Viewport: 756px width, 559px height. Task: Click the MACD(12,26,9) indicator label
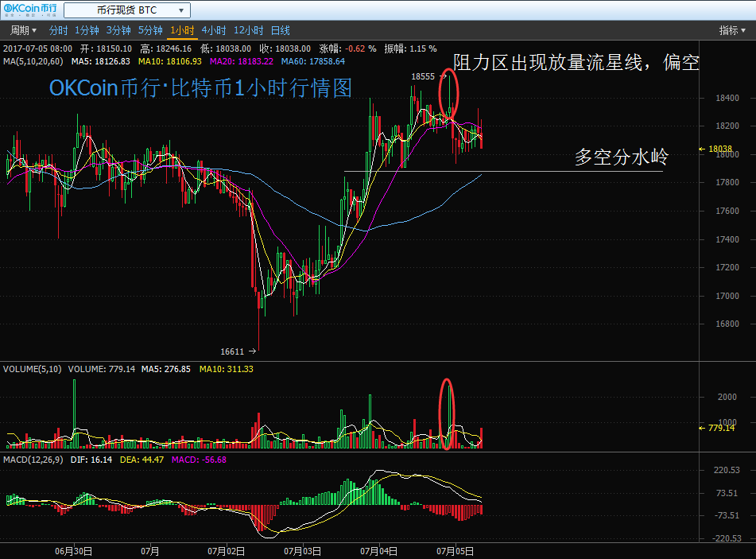[x=34, y=460]
